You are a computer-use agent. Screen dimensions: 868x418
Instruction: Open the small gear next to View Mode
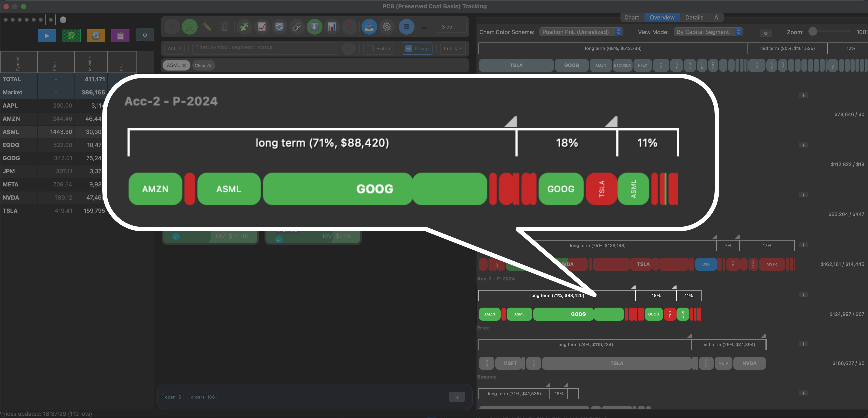point(765,33)
